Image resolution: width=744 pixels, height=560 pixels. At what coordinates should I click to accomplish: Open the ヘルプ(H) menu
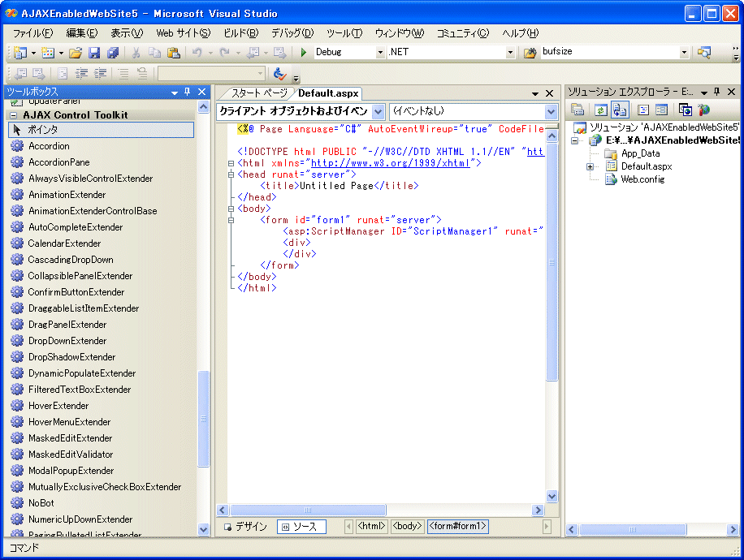[521, 33]
